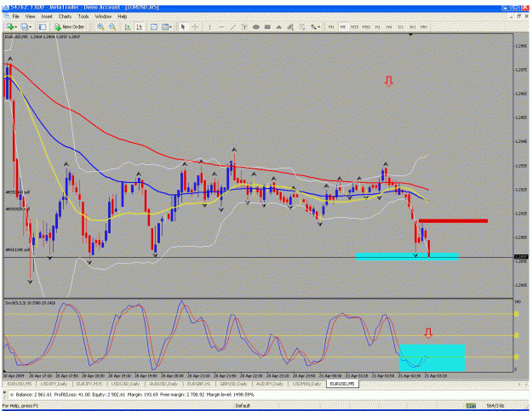Select the text (T) drawing tool
This screenshot has width=532, height=411.
[244, 26]
